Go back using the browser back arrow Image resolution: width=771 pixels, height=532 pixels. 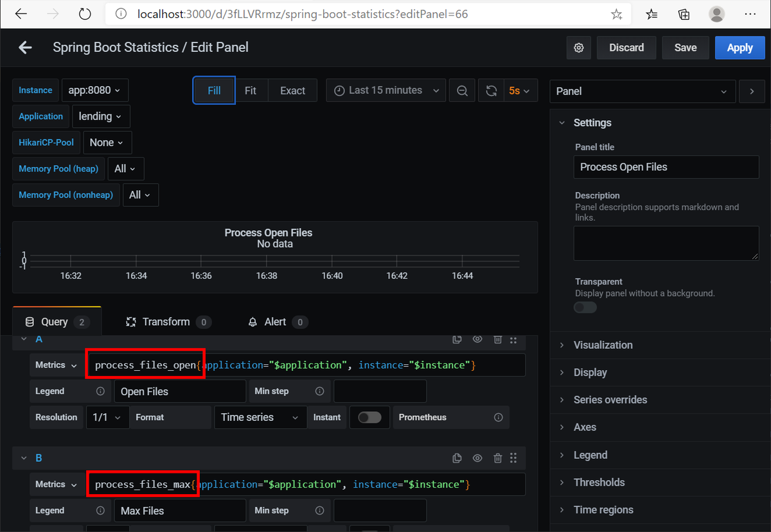coord(21,13)
